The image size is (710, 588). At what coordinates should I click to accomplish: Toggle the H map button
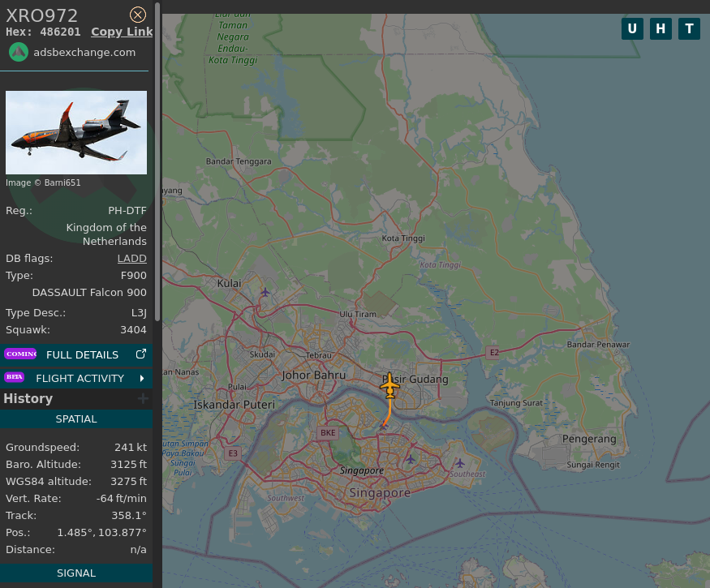coord(661,28)
